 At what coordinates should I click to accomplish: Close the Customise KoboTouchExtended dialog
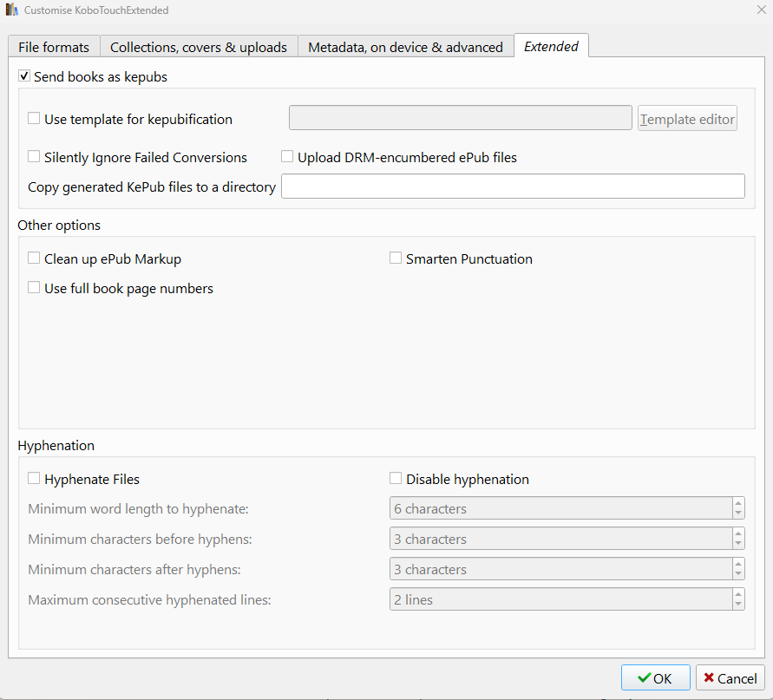pyautogui.click(x=761, y=10)
